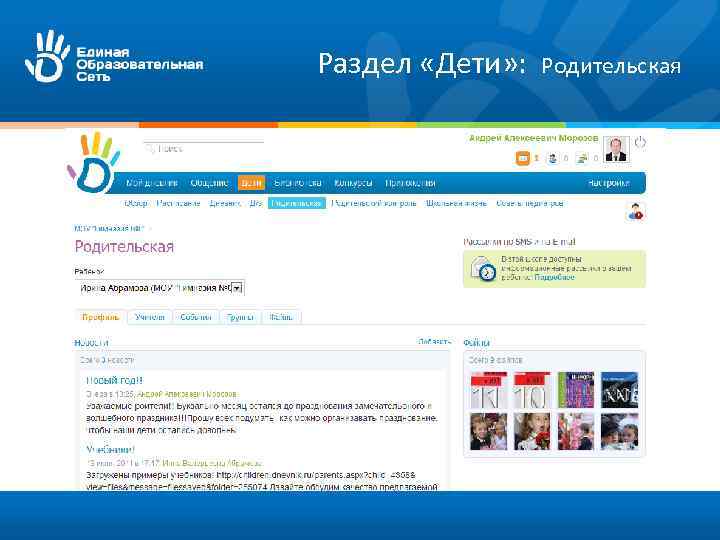Image resolution: width=720 pixels, height=540 pixels.
Task: Select the Дети menu item
Action: click(x=251, y=183)
